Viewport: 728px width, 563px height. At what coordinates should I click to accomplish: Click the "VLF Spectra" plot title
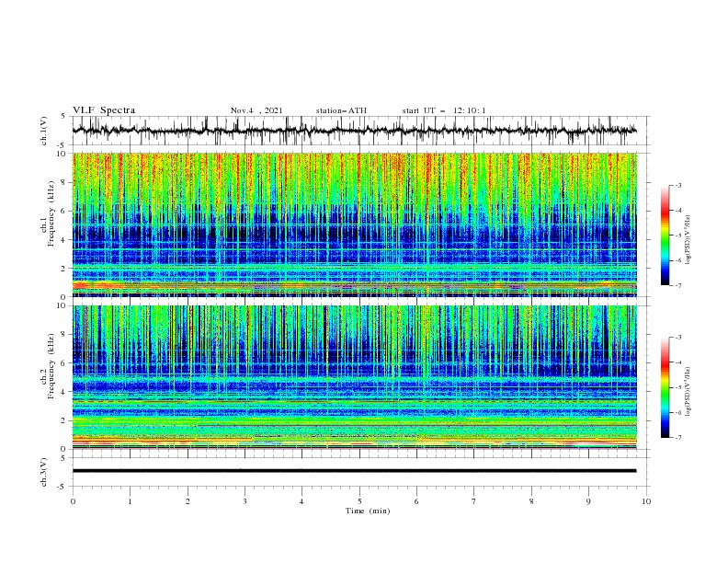[104, 110]
